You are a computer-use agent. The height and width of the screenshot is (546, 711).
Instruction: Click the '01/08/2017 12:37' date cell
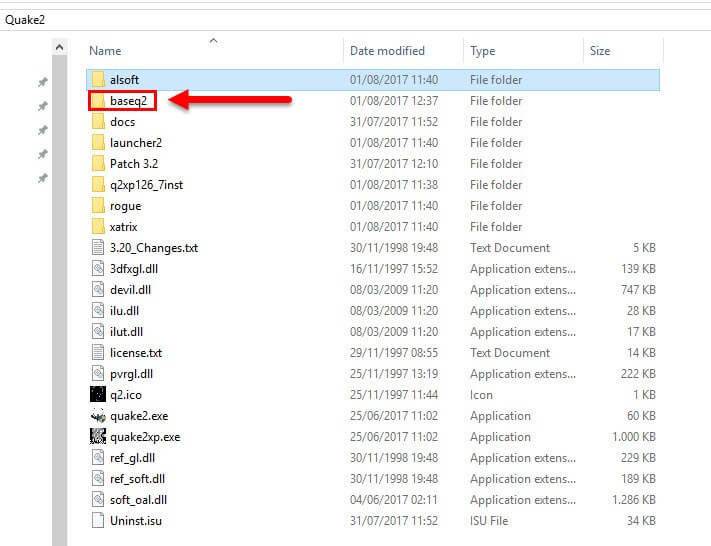click(x=394, y=101)
